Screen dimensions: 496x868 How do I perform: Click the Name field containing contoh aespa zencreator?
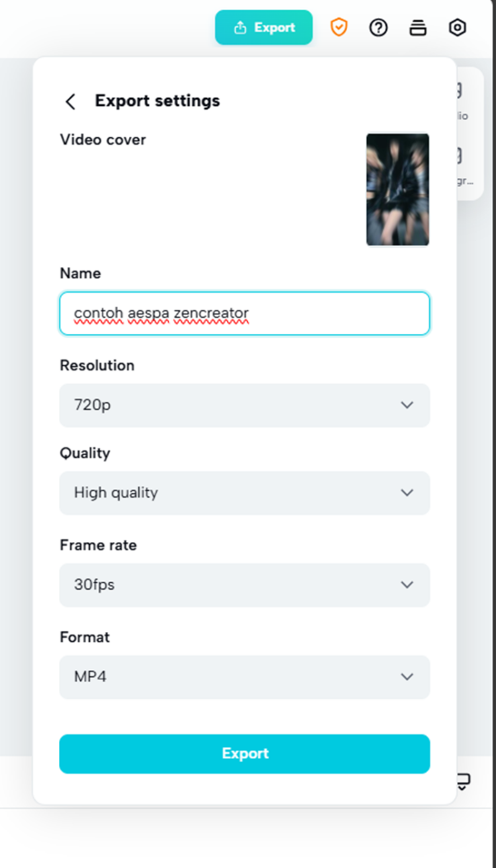(245, 313)
